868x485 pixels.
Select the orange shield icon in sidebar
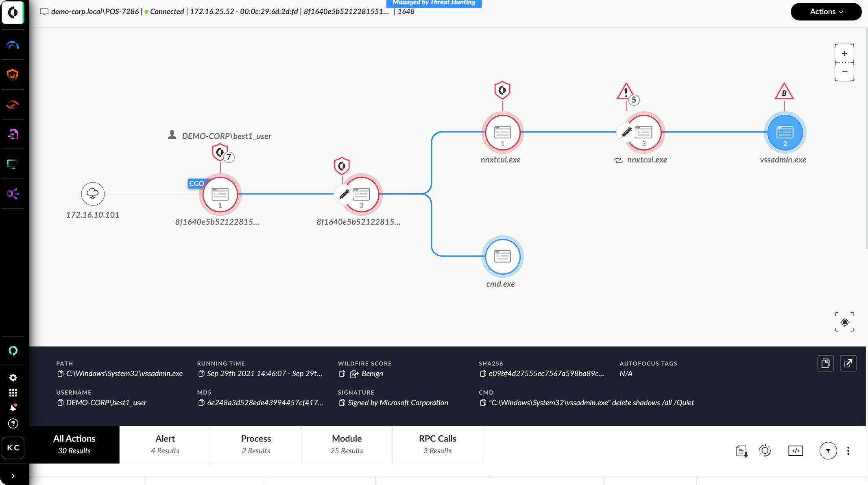13,74
